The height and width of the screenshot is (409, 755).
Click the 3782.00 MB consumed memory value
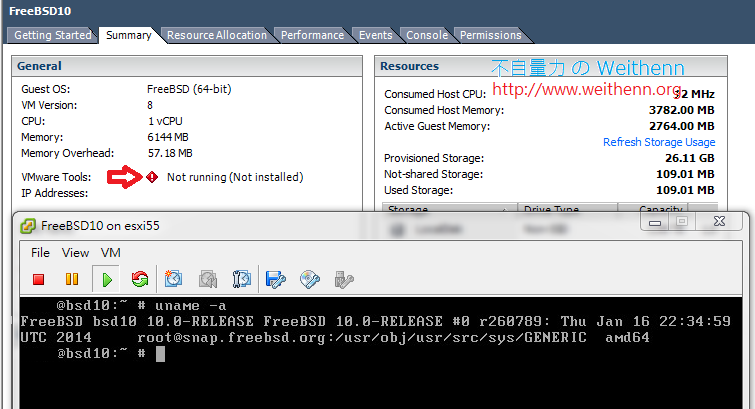[681, 110]
